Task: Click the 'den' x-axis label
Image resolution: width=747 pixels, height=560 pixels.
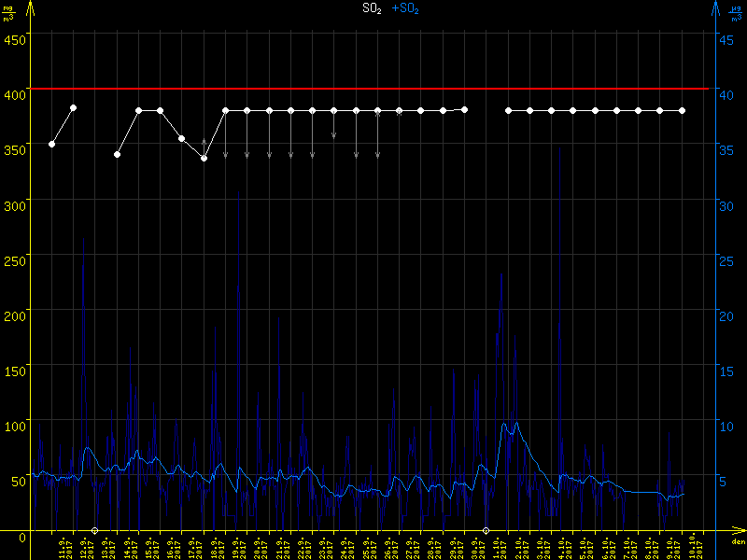Action: pos(737,542)
